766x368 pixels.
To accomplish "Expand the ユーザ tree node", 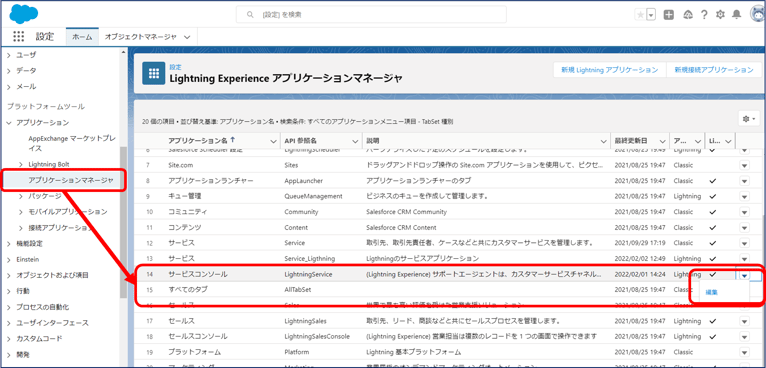I will (x=9, y=55).
